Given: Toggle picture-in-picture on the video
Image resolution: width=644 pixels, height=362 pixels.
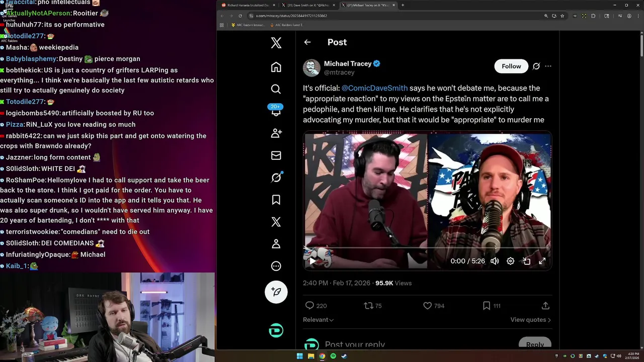Looking at the screenshot, I should click(527, 261).
